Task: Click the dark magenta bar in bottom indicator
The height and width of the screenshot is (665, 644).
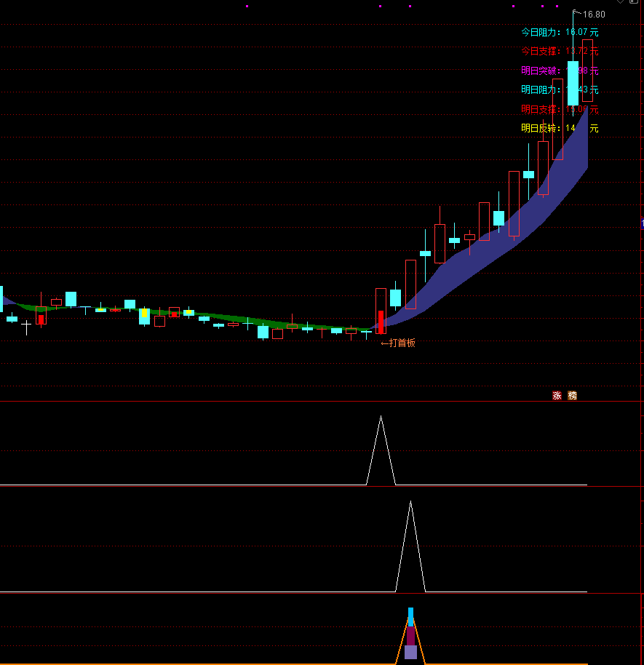Action: click(410, 635)
